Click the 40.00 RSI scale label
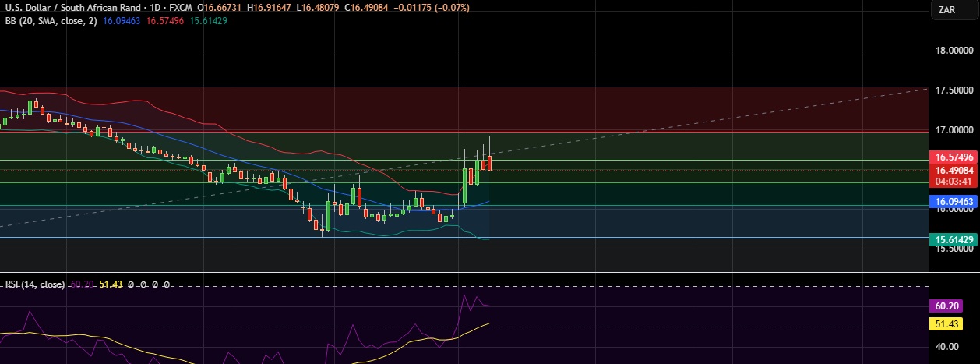 tap(948, 346)
